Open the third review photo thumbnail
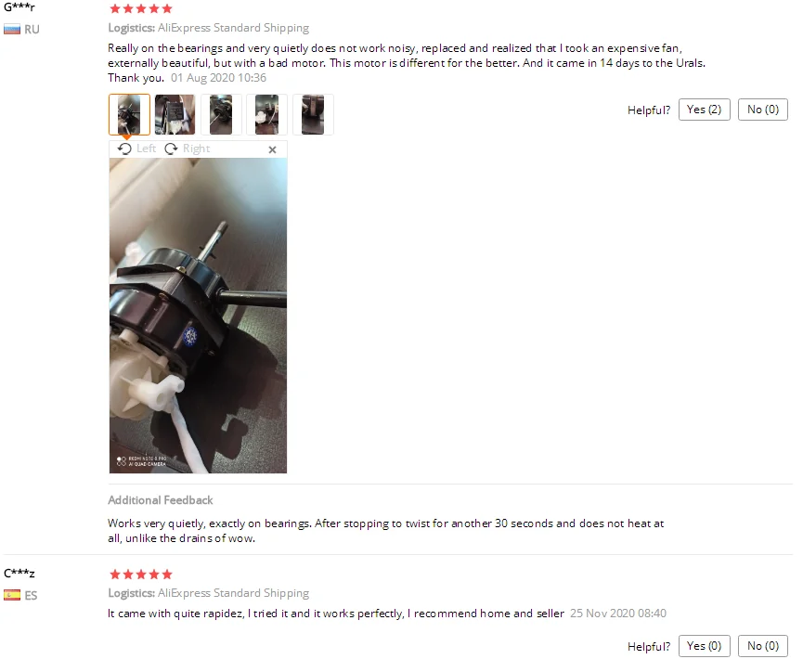The image size is (803, 672). pyautogui.click(x=221, y=114)
